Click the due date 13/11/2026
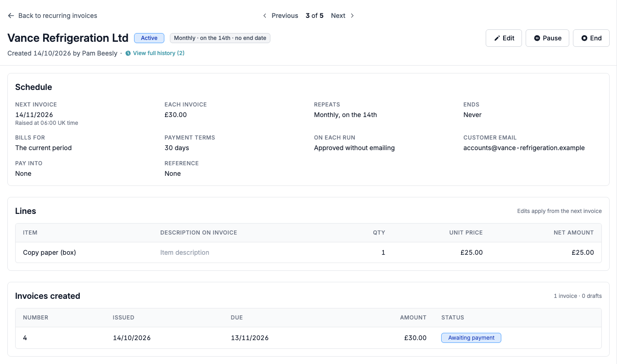617x364 pixels. pos(250,338)
